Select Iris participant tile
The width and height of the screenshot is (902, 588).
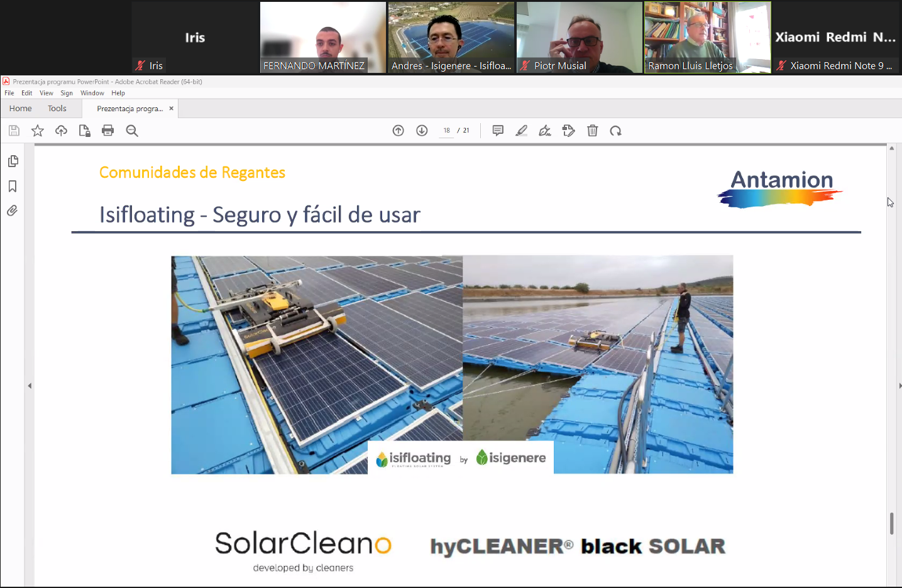pos(195,37)
